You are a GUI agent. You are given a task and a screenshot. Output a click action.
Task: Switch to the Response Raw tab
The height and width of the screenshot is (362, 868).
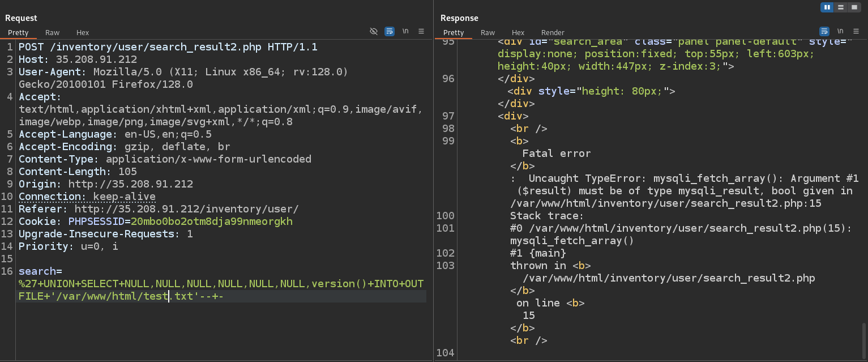pyautogui.click(x=488, y=33)
